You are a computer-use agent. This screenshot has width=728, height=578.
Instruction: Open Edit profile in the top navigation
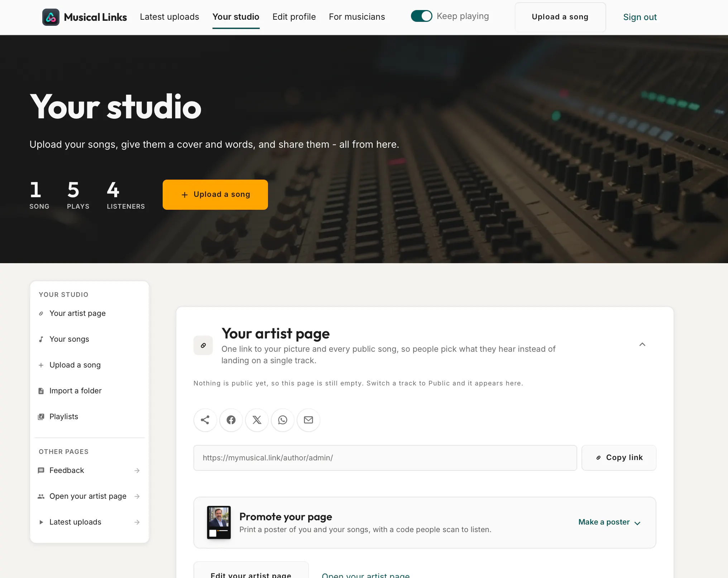point(294,17)
